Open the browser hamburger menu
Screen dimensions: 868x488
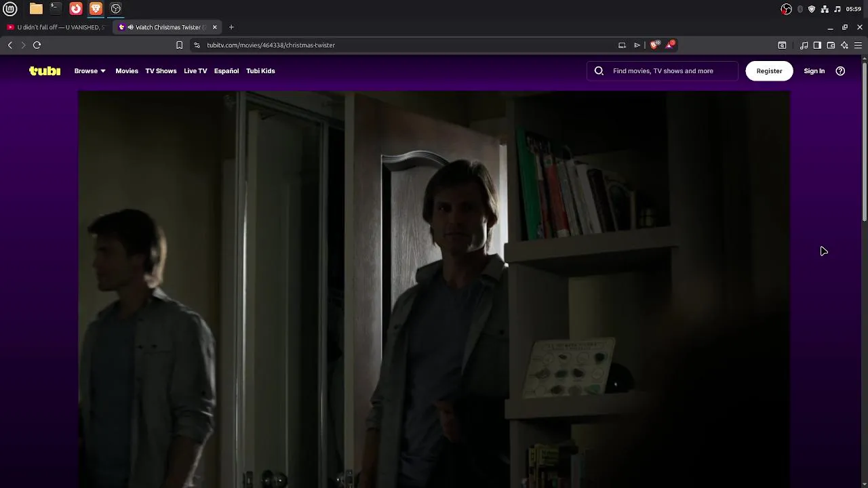click(858, 45)
